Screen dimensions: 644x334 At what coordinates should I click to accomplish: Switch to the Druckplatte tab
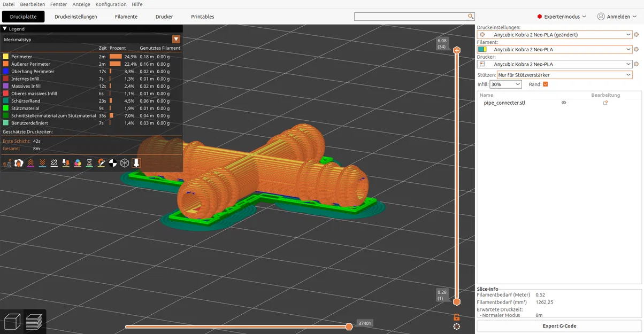point(23,17)
